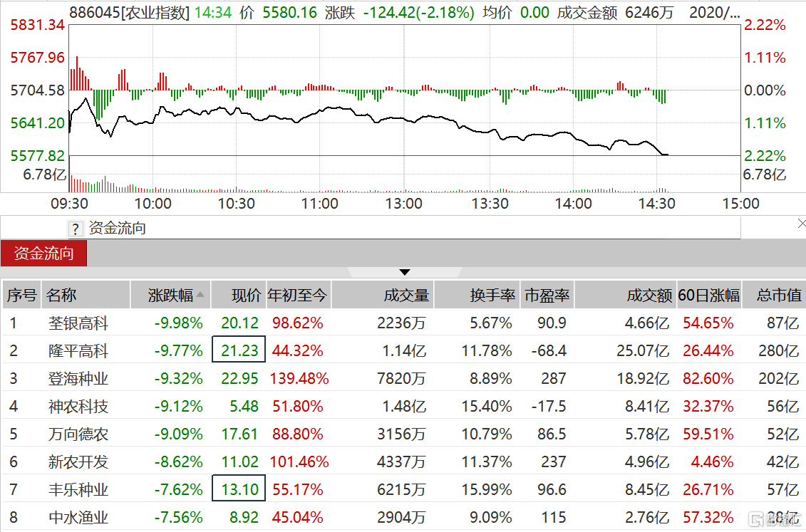Click the 名称 column header
The image size is (806, 532).
click(x=86, y=295)
